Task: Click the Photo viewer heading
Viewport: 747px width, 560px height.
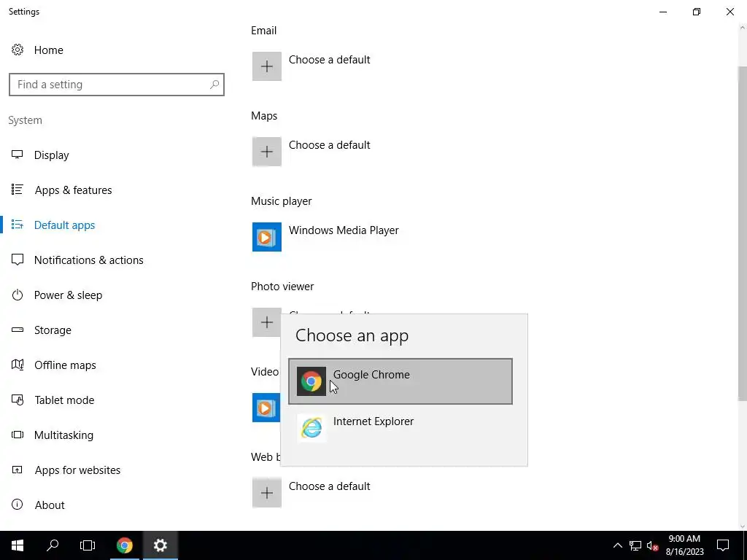Action: 282,286
